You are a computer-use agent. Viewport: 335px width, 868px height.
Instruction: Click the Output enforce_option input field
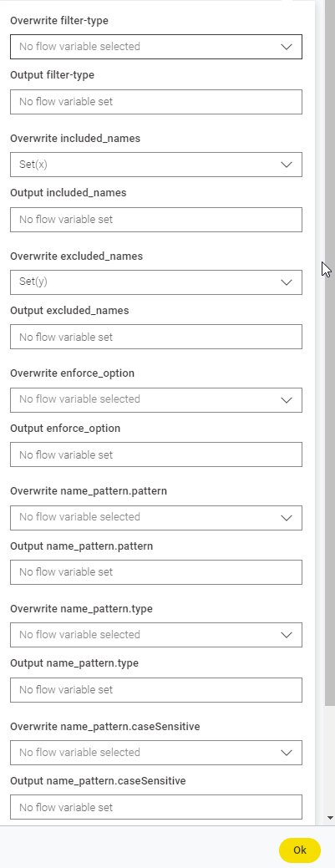tap(156, 454)
